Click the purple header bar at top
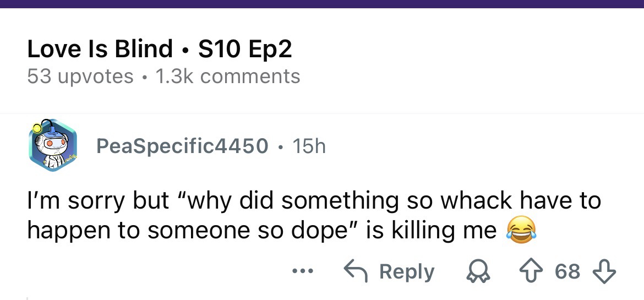The height and width of the screenshot is (300, 644). (322, 4)
